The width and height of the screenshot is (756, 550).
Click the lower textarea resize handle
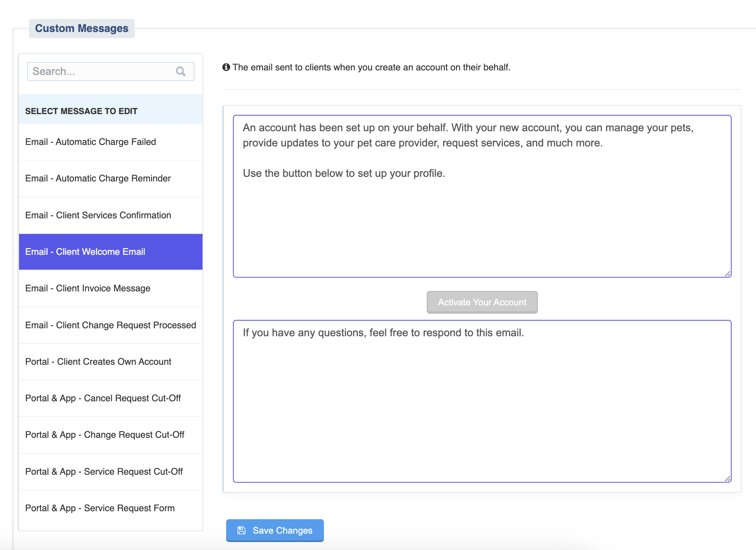coord(727,479)
